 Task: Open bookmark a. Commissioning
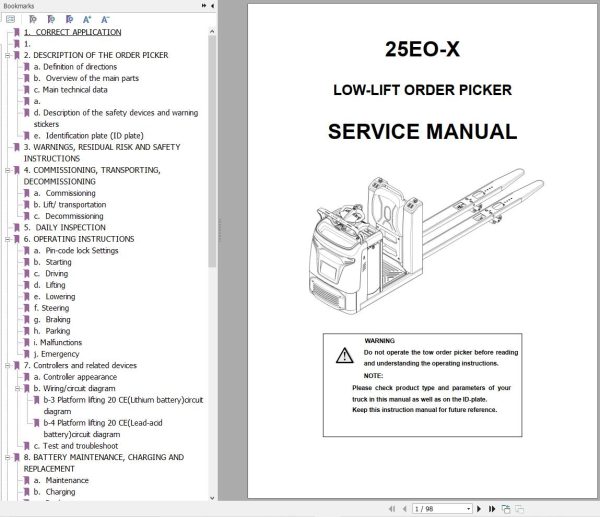[65, 193]
